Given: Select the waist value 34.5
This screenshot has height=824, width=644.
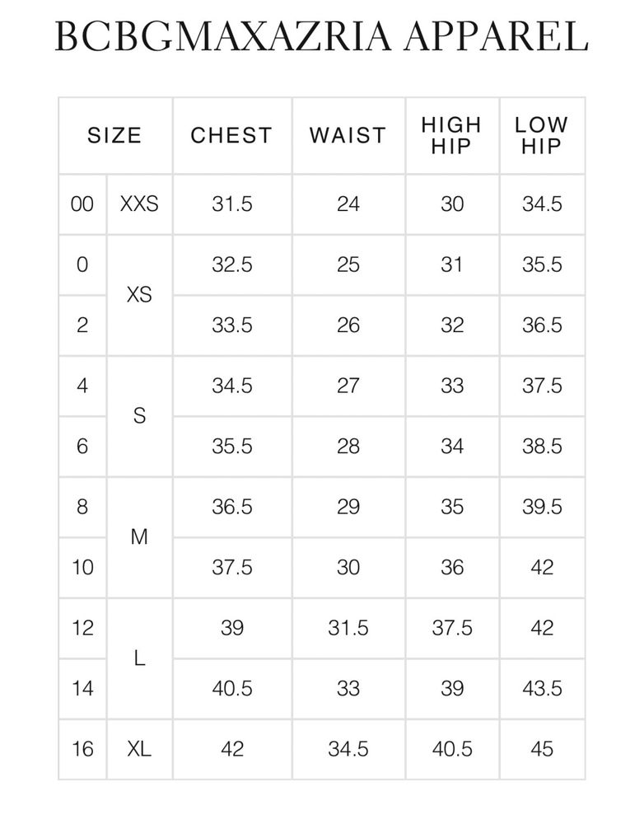Looking at the screenshot, I should coord(348,749).
